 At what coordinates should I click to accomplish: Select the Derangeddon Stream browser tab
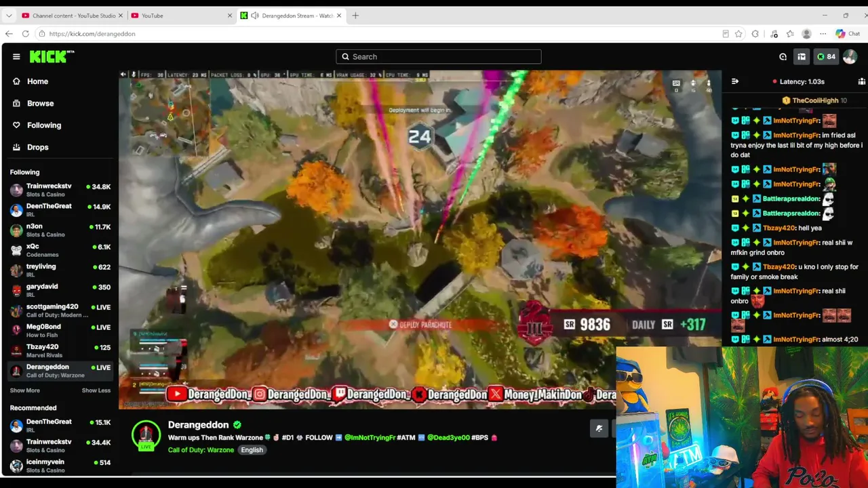[290, 16]
